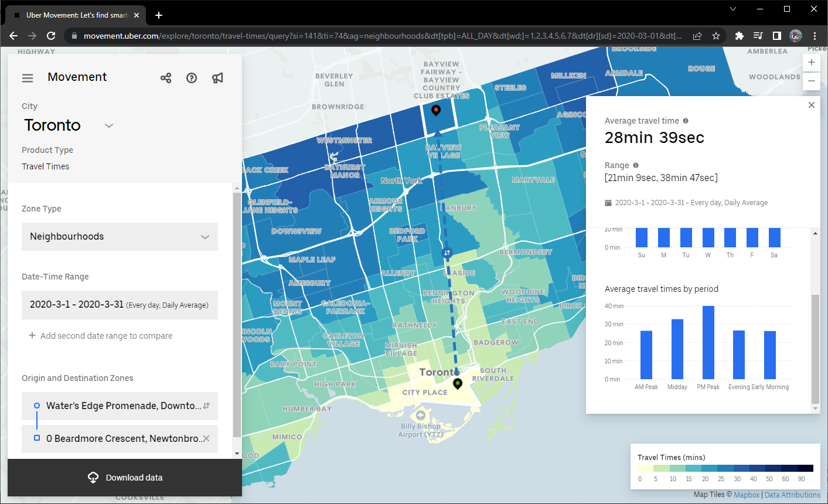Open the date-time range selector
Image resolution: width=828 pixels, height=504 pixels.
point(120,305)
